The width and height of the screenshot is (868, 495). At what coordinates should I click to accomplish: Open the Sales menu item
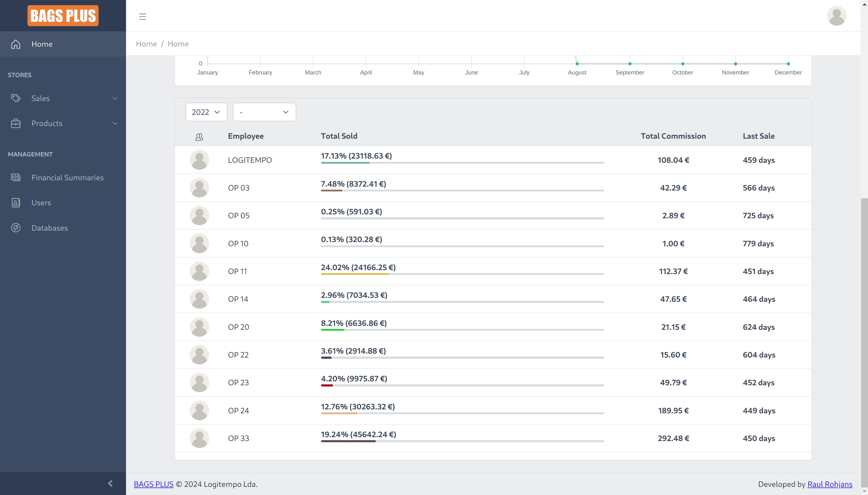coord(63,98)
